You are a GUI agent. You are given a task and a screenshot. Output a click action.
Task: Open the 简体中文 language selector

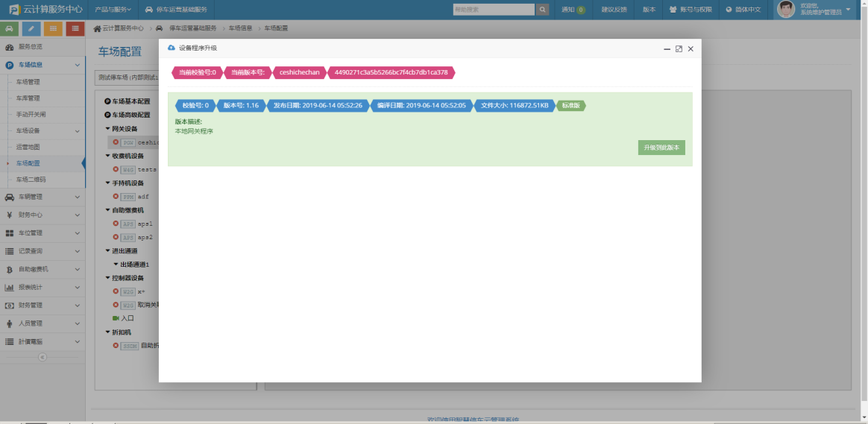click(x=743, y=10)
